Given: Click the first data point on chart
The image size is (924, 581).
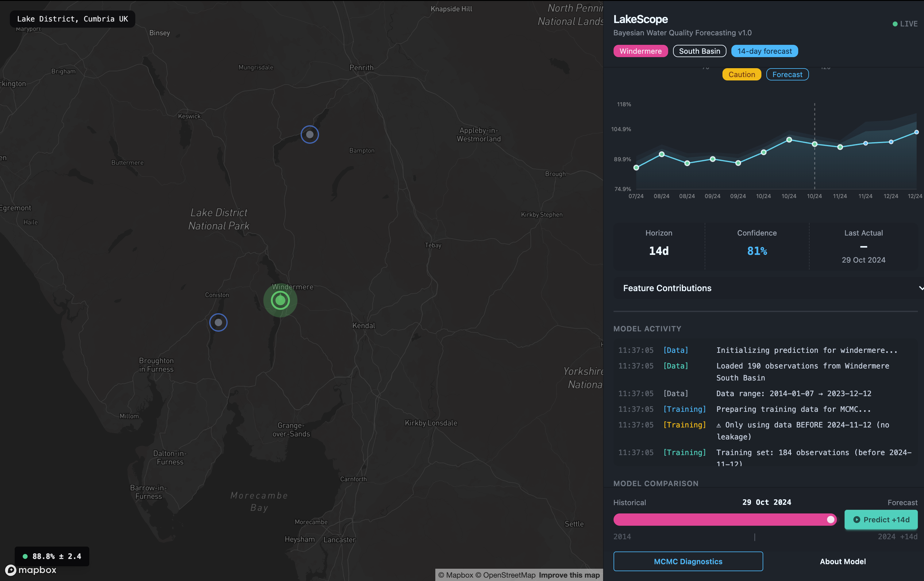Looking at the screenshot, I should (x=636, y=167).
